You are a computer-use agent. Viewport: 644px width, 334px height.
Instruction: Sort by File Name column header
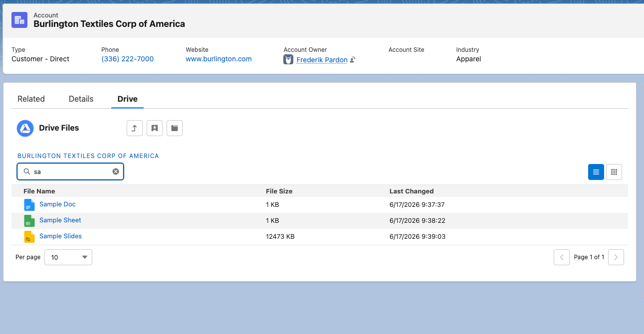click(x=39, y=191)
